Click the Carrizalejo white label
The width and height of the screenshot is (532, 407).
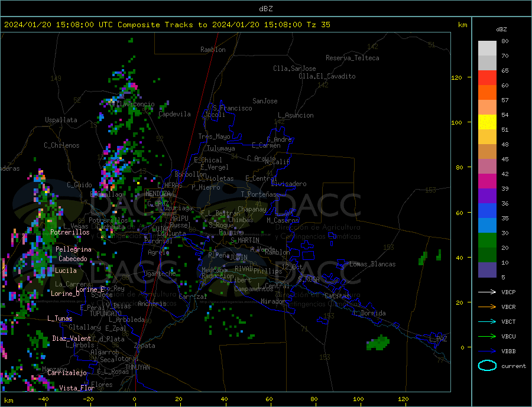click(67, 373)
